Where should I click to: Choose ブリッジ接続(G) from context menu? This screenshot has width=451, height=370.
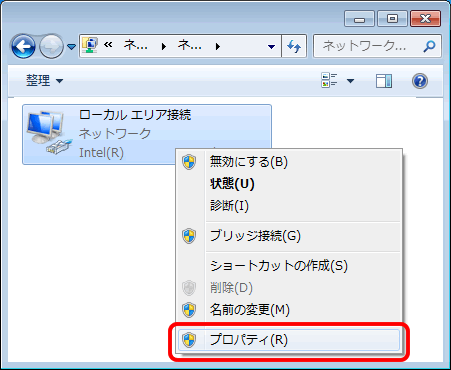(x=289, y=236)
